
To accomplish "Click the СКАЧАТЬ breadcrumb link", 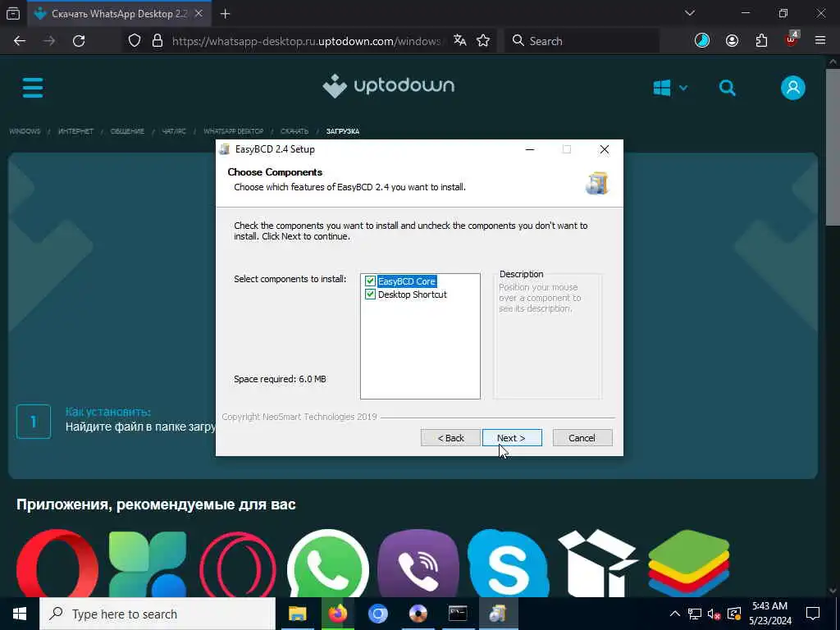I will click(x=294, y=131).
